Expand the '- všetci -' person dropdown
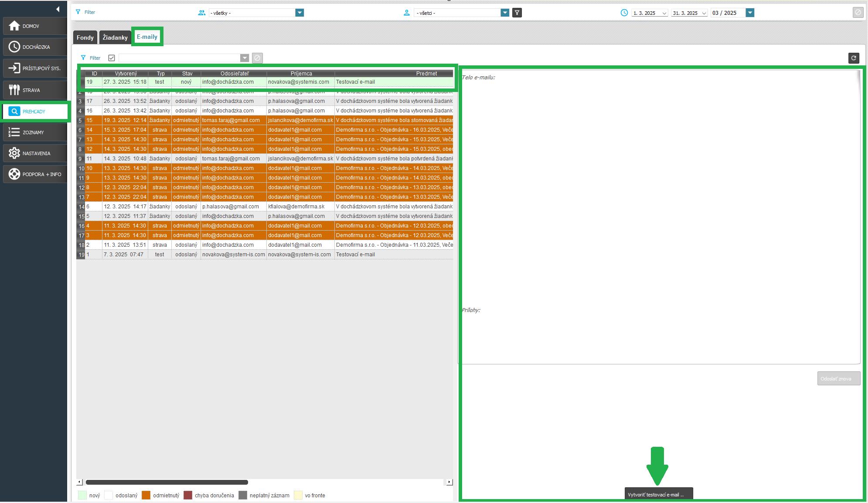The image size is (868, 503). (x=505, y=13)
